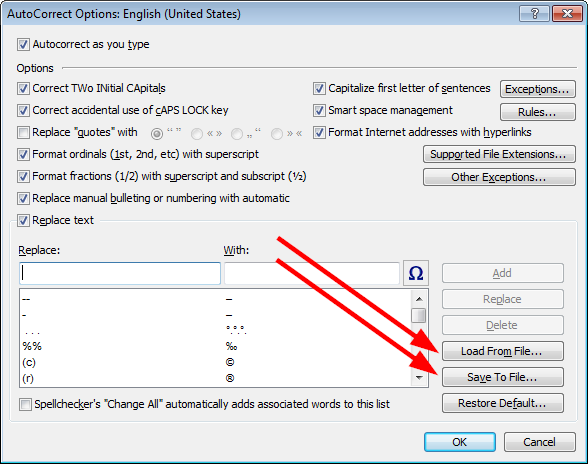Toggle Smart space management checkbox
Screen dimensions: 588x464
pos(319,110)
